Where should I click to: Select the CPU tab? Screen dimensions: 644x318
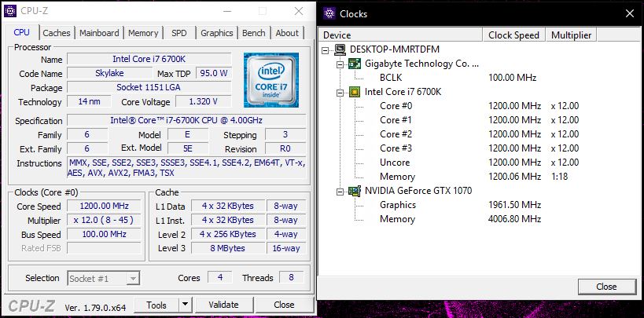tap(22, 32)
